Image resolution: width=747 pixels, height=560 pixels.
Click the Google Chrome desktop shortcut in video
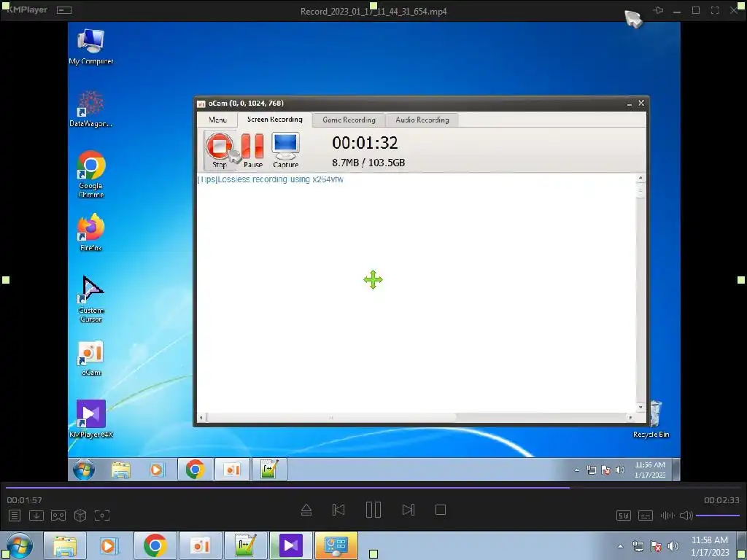[x=90, y=174]
